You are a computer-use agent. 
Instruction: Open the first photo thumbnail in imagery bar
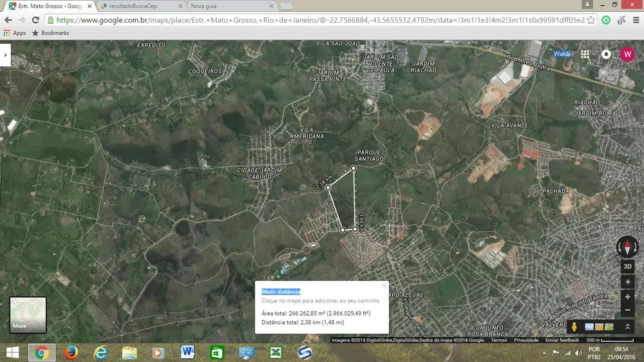coord(589,327)
